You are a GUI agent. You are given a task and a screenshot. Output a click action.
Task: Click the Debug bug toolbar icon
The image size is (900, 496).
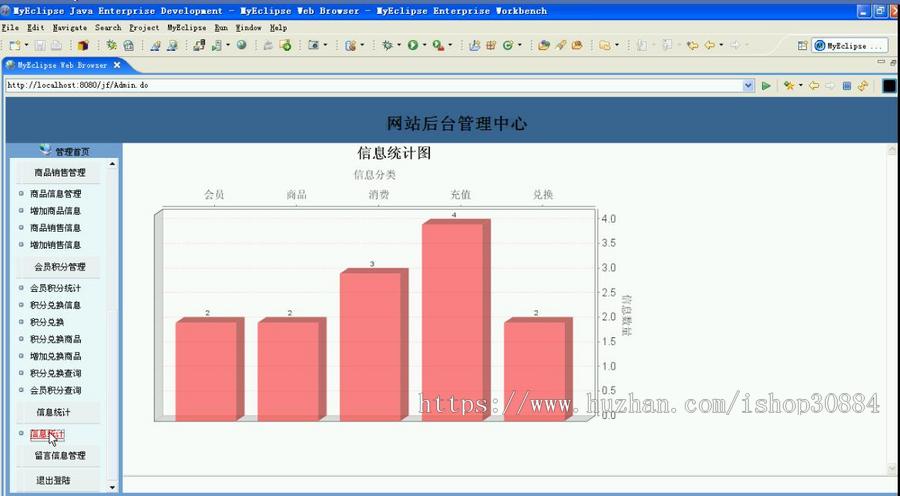387,45
